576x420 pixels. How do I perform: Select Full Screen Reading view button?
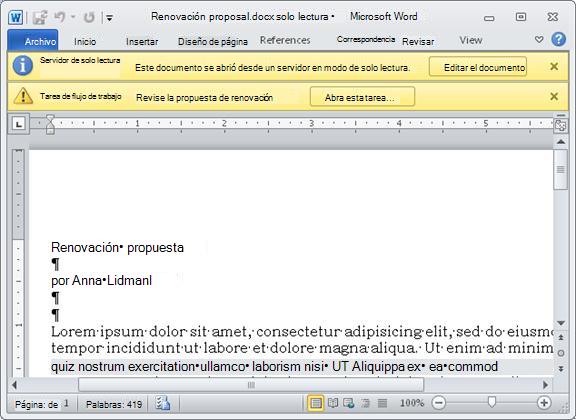[x=333, y=403]
